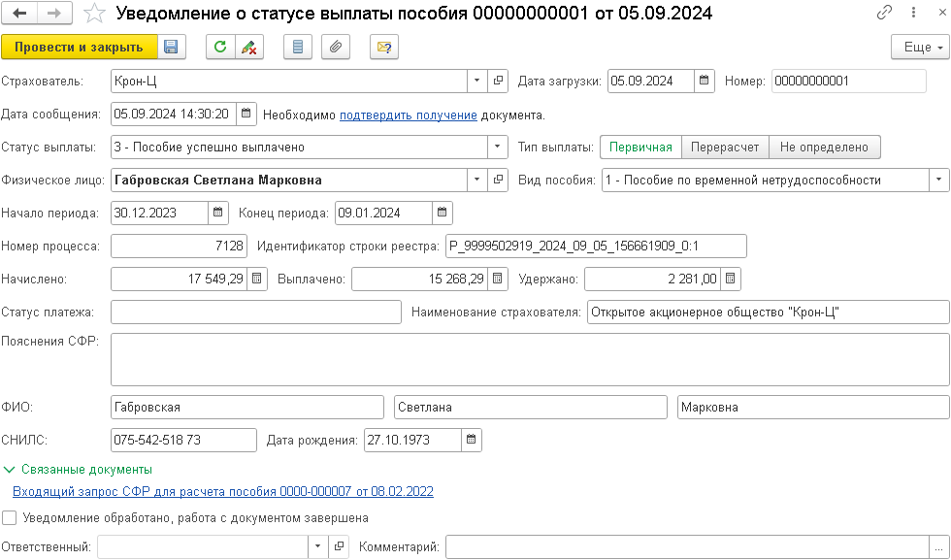The image size is (951, 560).
Task: Switch payment type to 'Перерасчет'
Action: click(x=725, y=147)
